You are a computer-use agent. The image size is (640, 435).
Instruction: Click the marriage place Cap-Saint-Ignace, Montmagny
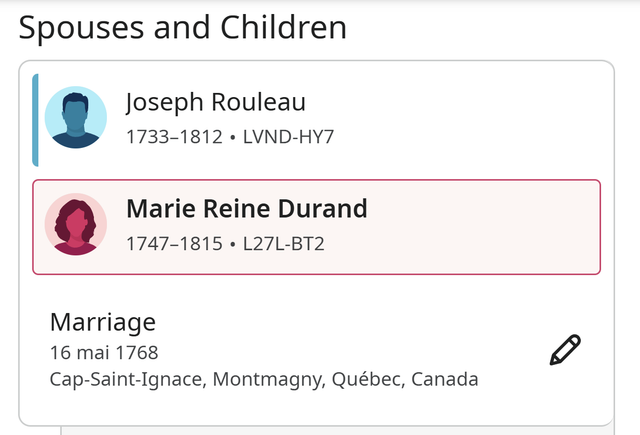[186, 379]
